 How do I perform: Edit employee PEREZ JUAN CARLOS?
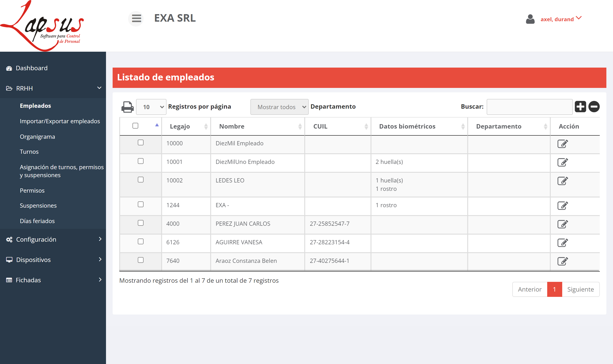562,224
